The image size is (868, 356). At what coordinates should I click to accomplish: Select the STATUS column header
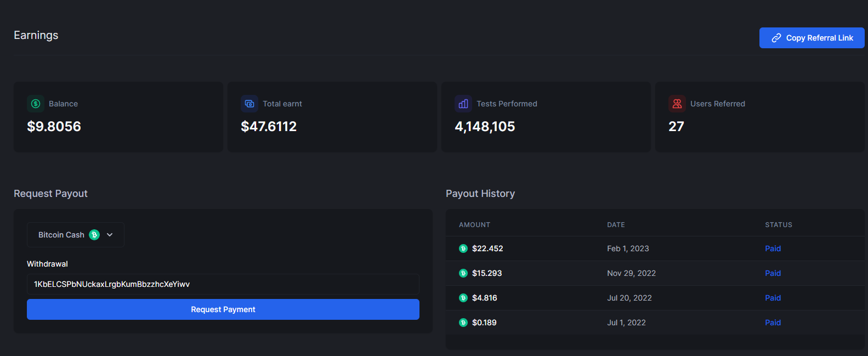click(x=778, y=225)
